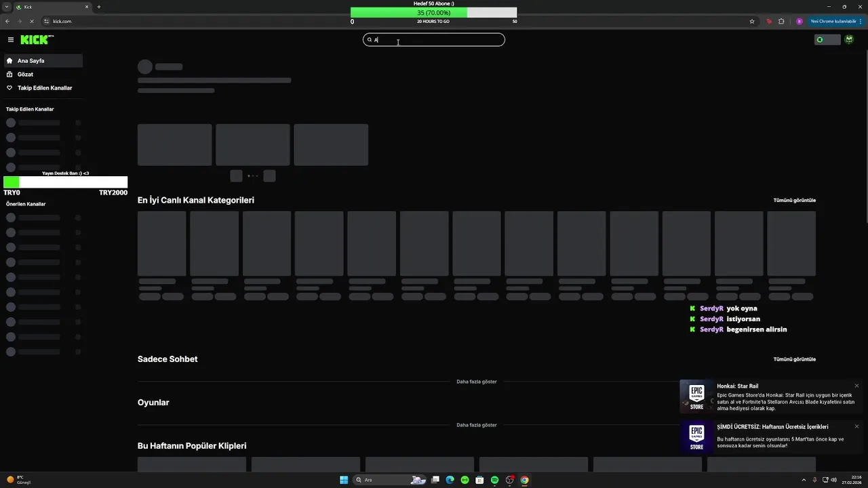The height and width of the screenshot is (488, 868).
Task: Open Windows Start menu
Action: click(x=344, y=480)
